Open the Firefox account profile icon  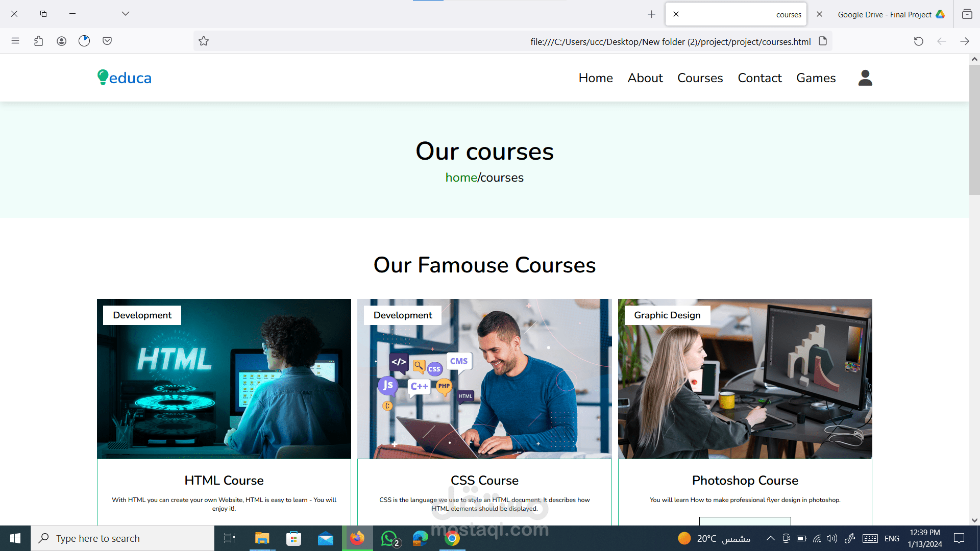[x=61, y=41]
